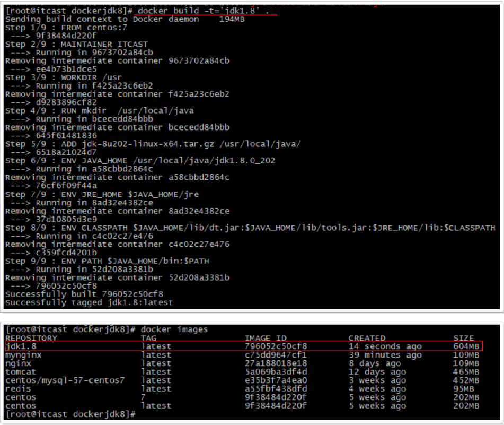
Task: Click the 'Step 9/9 : ENV PATH' line
Action: point(107,261)
